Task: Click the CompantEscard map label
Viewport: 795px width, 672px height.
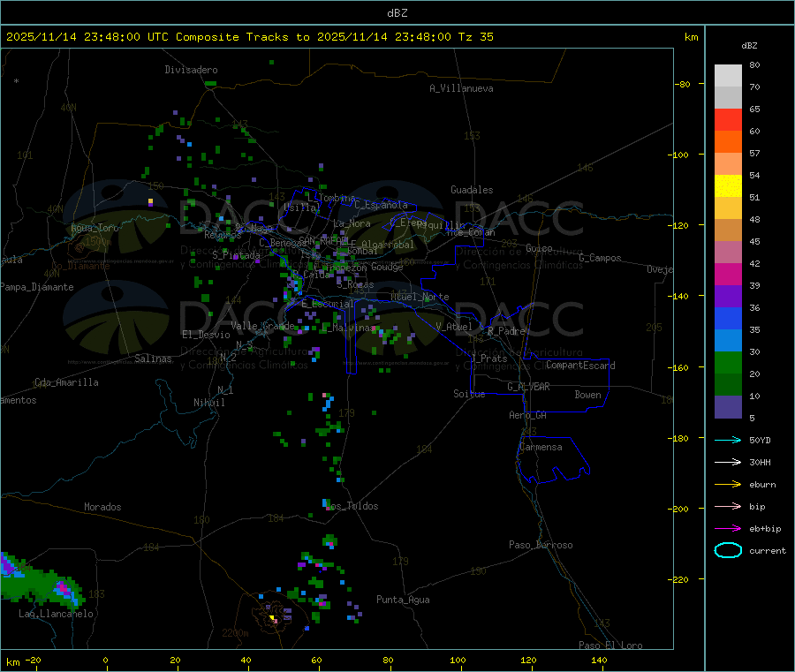Action: click(x=580, y=365)
